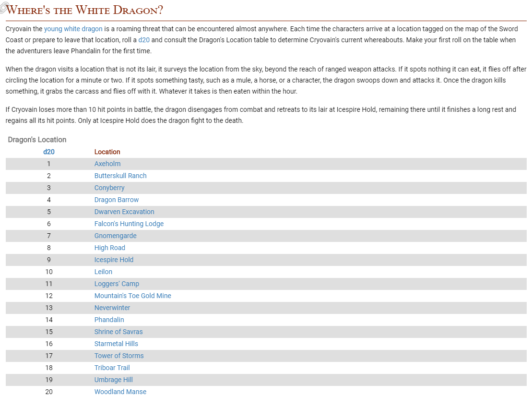
Task: Select the d20 value 3 cell
Action: point(49,188)
